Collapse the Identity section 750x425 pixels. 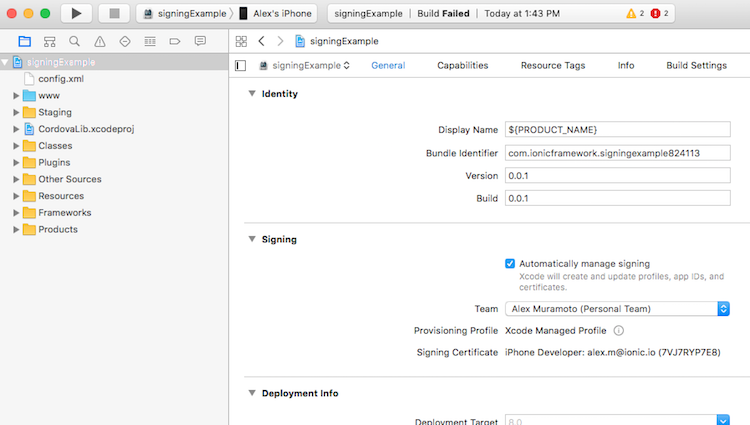coord(250,94)
